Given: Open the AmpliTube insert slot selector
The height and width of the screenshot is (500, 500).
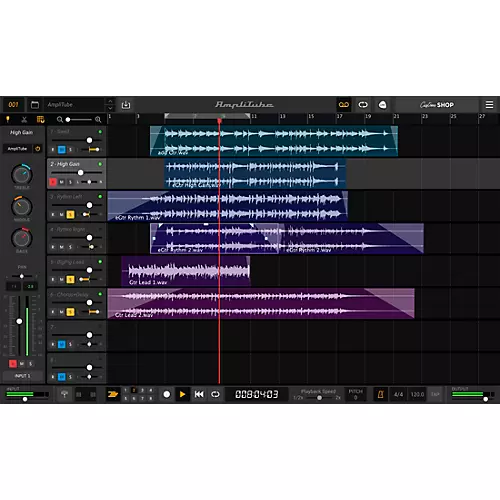Looking at the screenshot, I should pyautogui.click(x=17, y=149).
